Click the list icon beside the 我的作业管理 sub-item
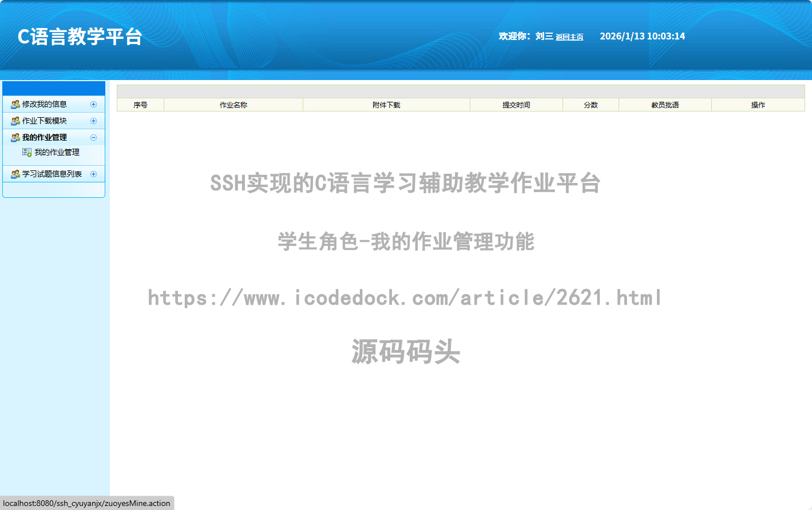This screenshot has width=812, height=510. pos(27,153)
